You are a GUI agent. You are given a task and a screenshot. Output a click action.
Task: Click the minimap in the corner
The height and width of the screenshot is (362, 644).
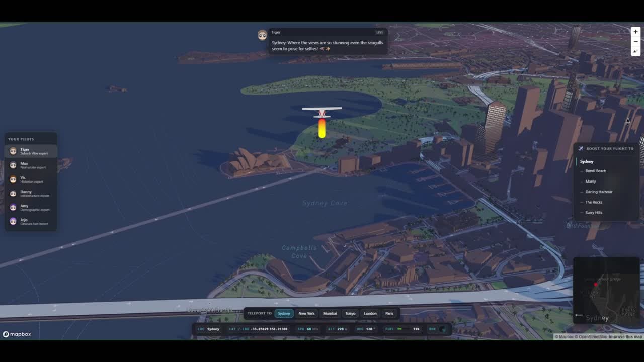(x=606, y=291)
